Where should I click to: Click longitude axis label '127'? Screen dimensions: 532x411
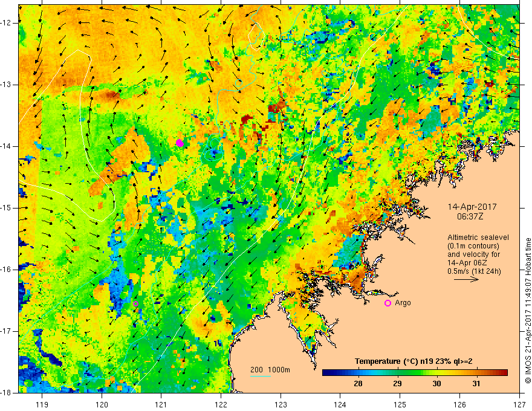pyautogui.click(x=519, y=404)
